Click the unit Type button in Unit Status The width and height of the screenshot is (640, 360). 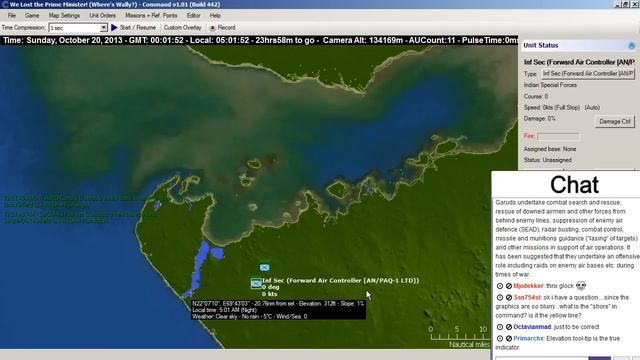click(x=588, y=73)
